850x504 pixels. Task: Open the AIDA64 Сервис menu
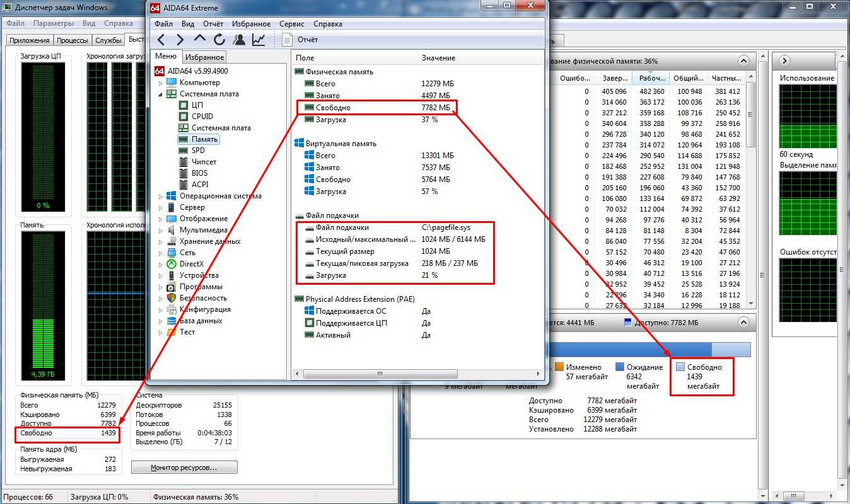pyautogui.click(x=292, y=24)
